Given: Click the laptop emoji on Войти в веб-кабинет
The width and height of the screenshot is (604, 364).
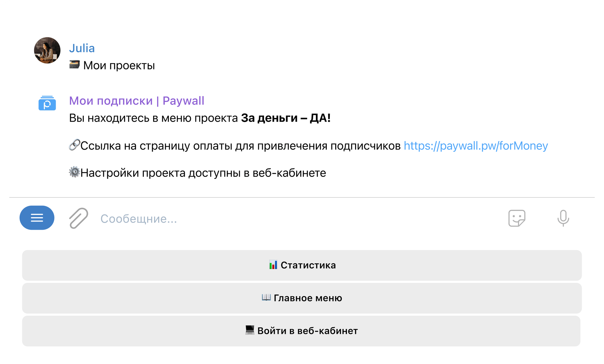Looking at the screenshot, I should 250,330.
